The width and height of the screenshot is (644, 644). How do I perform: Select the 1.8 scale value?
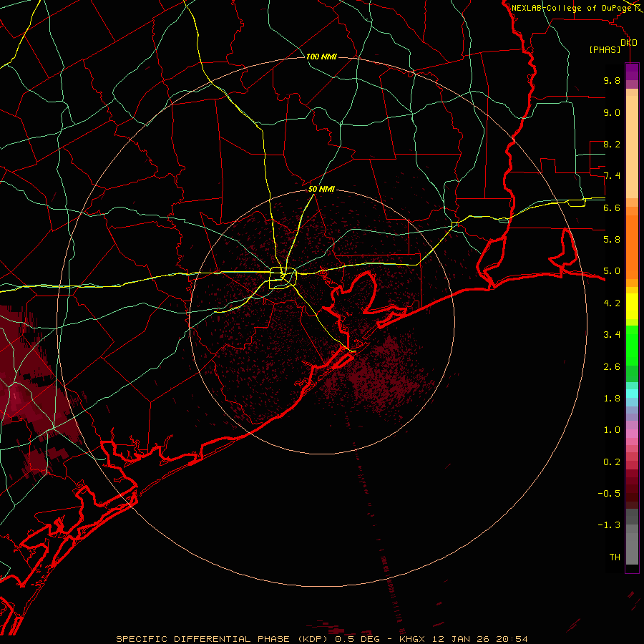coord(612,399)
